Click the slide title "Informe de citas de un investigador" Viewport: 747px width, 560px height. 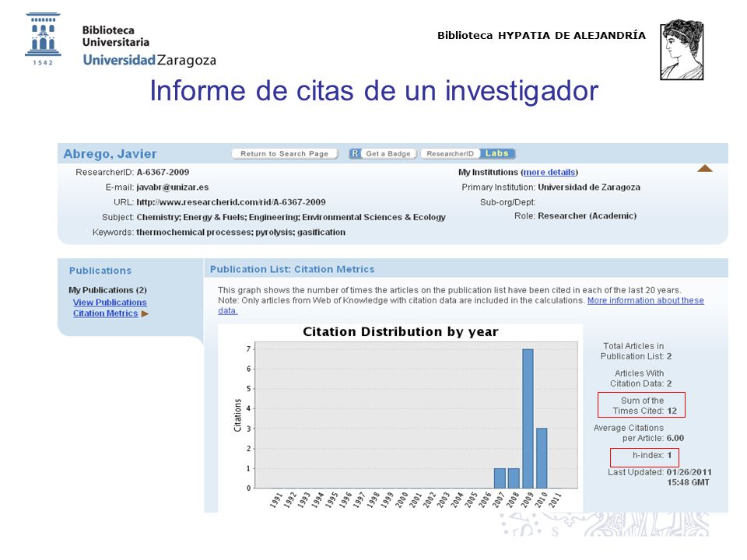374,90
